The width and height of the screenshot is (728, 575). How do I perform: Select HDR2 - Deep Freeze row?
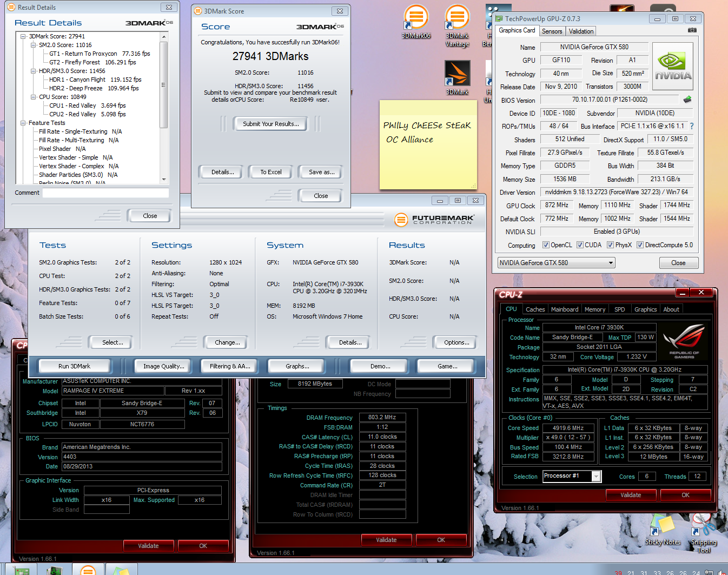pyautogui.click(x=94, y=88)
